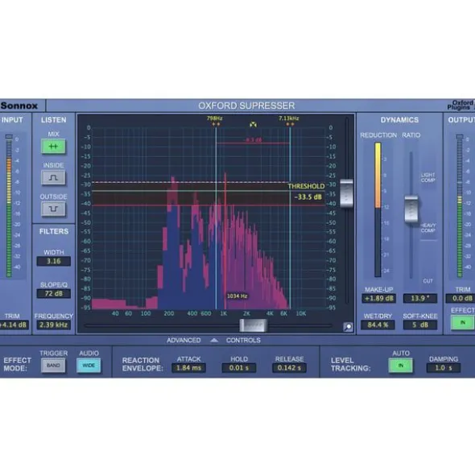Screen dimensions: 475x476
Task: Click the RELEASE value 0.142 s
Action: (289, 368)
